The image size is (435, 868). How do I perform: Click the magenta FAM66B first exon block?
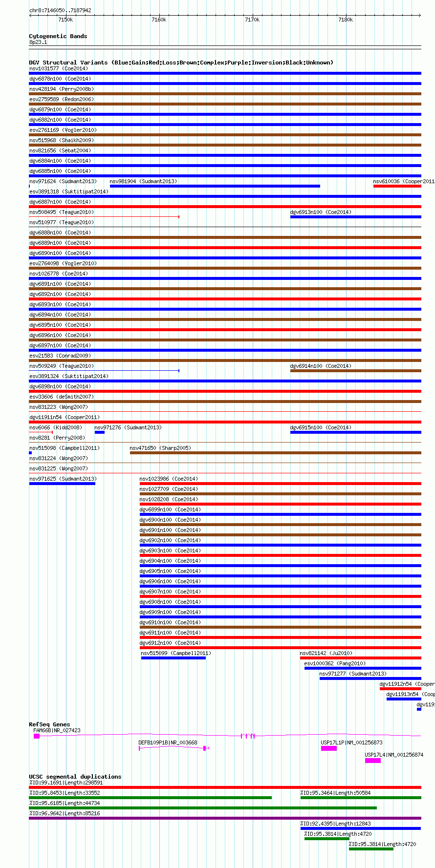pos(37,736)
